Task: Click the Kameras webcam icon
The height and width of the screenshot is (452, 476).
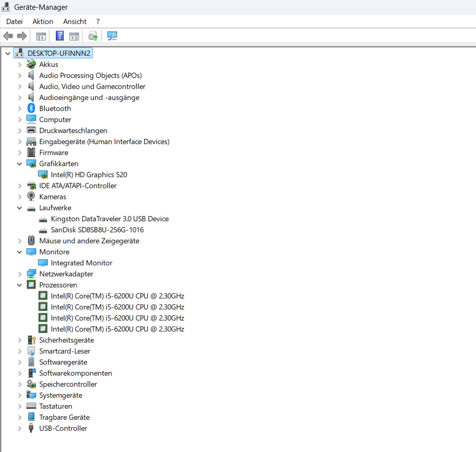Action: (x=31, y=196)
